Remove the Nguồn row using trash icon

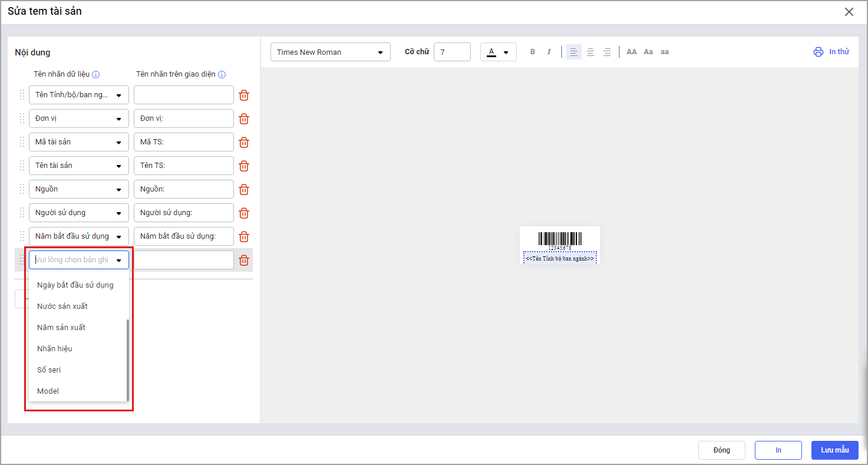pos(244,189)
